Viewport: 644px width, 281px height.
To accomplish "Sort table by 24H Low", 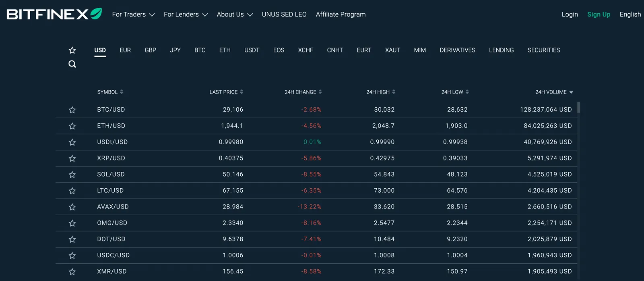I will (x=455, y=92).
